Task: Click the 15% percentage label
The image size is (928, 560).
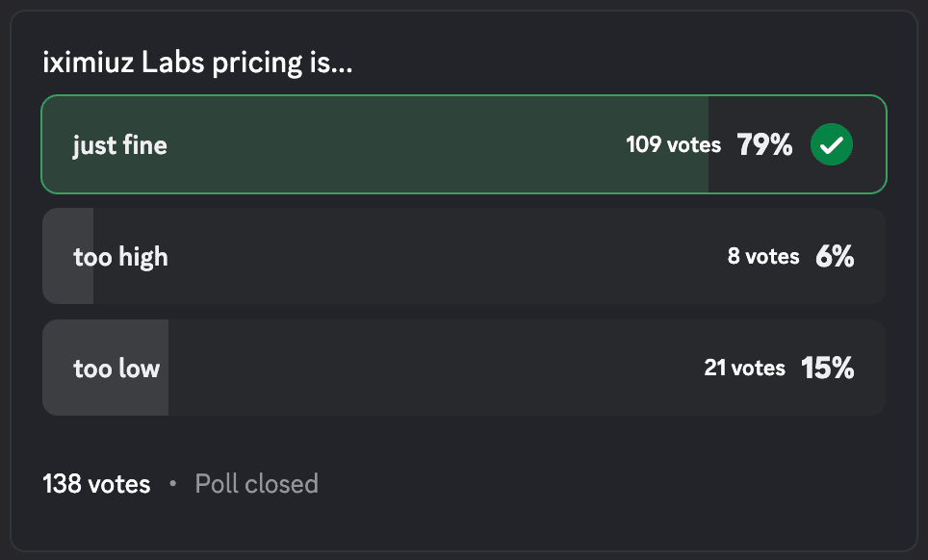Action: click(x=827, y=368)
